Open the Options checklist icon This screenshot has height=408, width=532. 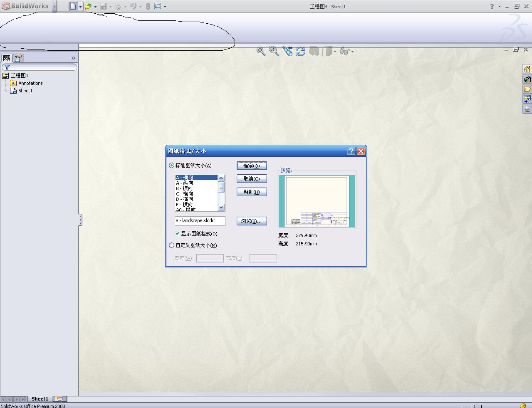tap(158, 6)
